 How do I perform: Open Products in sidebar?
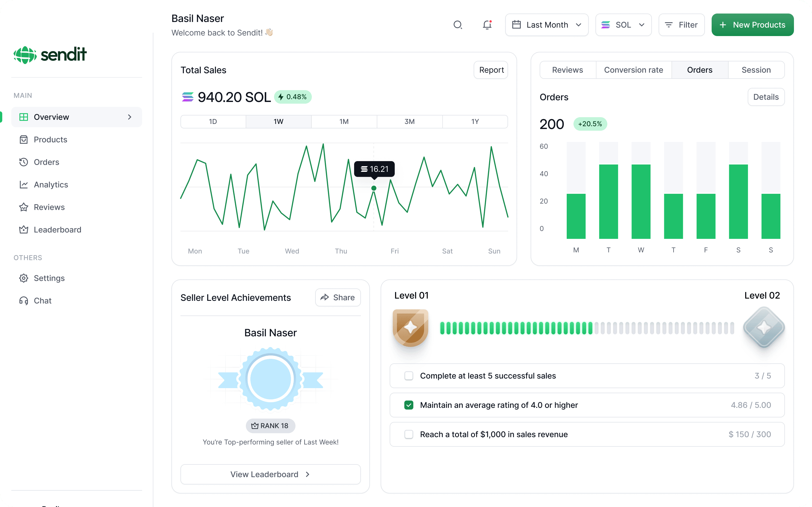click(x=50, y=139)
